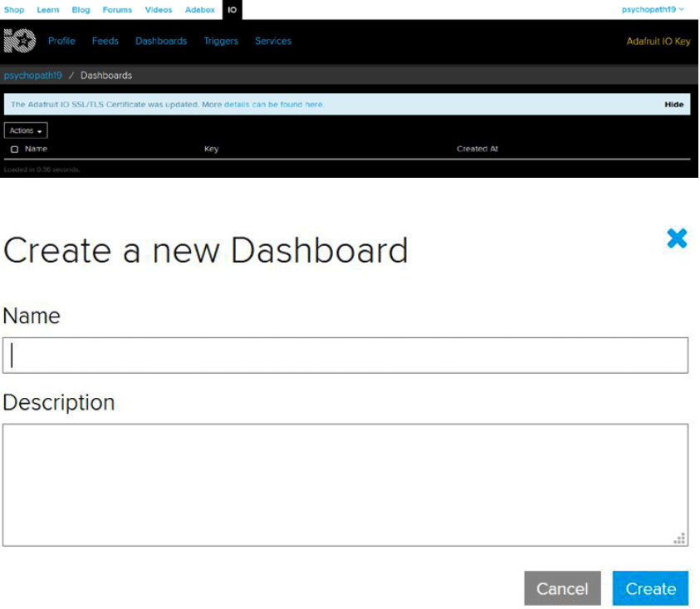Go to Feeds in navigation bar
700x609 pixels.
coord(105,41)
